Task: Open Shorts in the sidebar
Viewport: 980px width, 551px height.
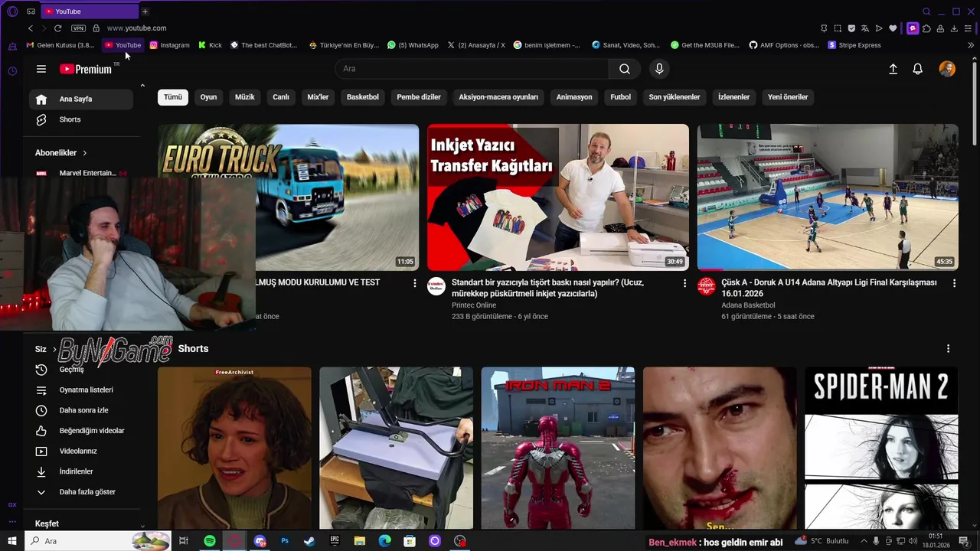Action: tap(81, 119)
